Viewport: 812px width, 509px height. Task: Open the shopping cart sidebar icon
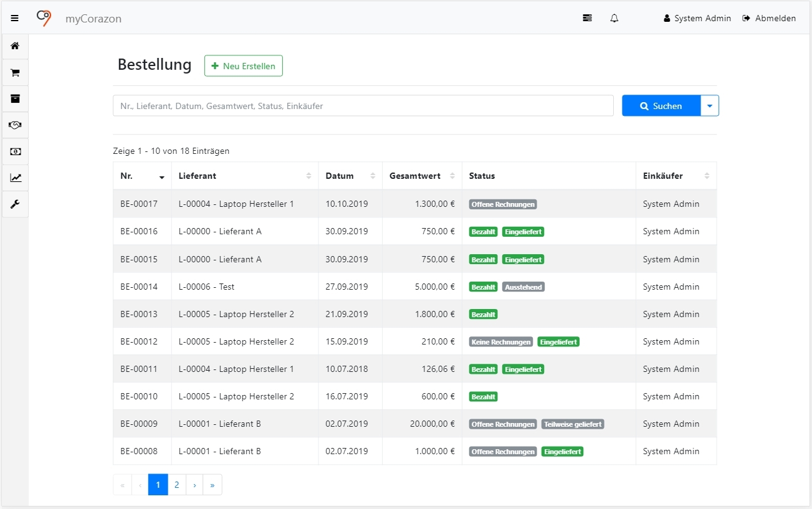pos(15,73)
